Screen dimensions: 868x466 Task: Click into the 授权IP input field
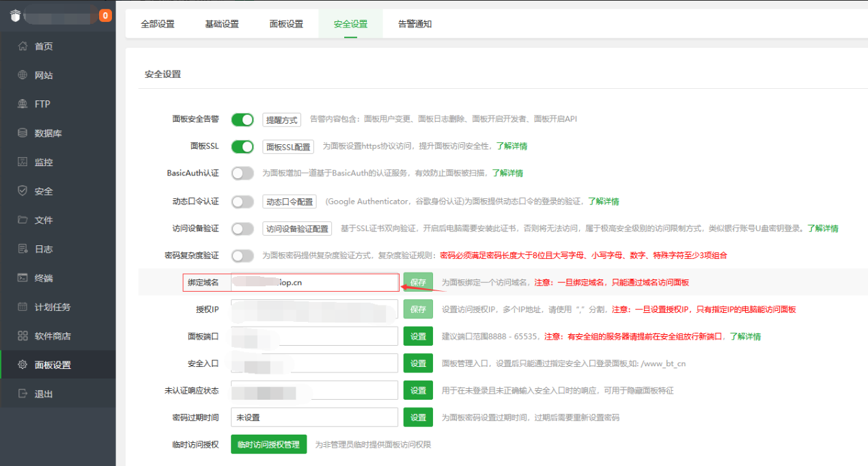click(x=314, y=310)
